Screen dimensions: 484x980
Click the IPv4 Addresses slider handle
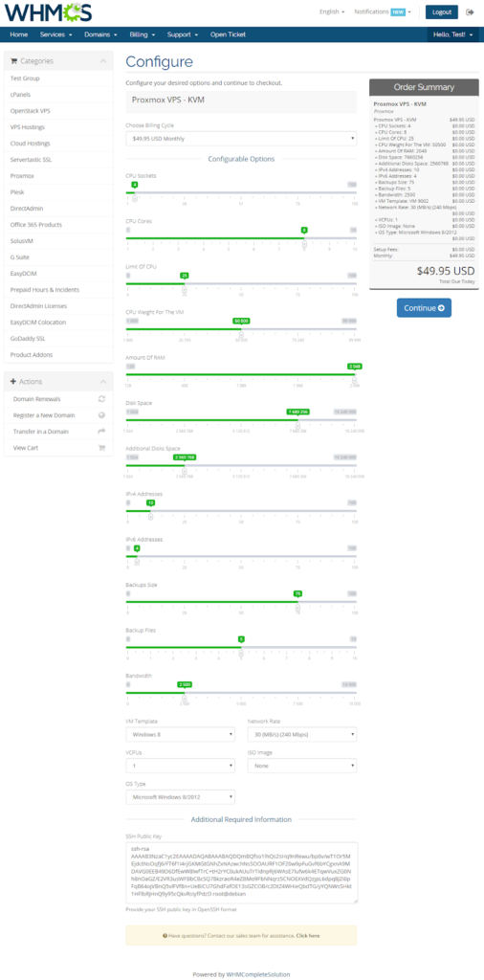point(150,516)
